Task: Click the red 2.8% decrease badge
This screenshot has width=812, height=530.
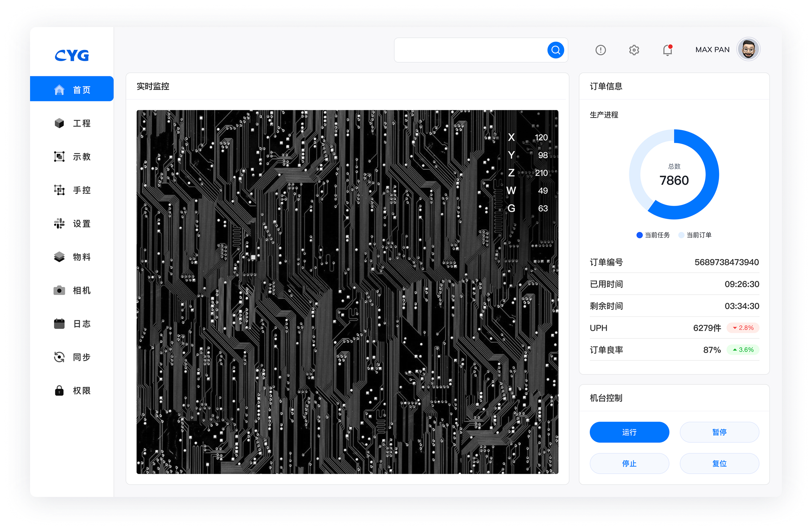Action: (x=743, y=328)
